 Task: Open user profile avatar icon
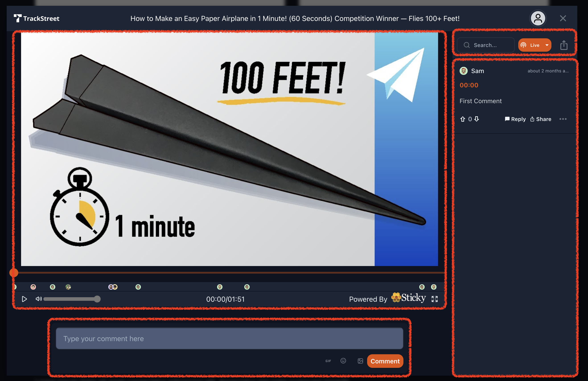(538, 18)
